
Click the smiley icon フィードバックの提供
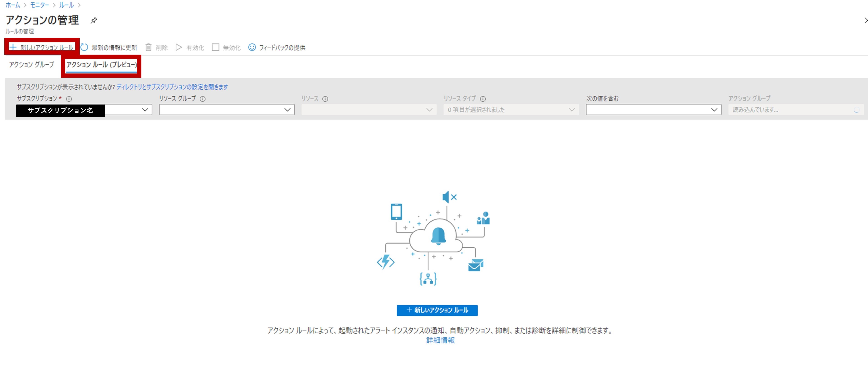[x=252, y=47]
